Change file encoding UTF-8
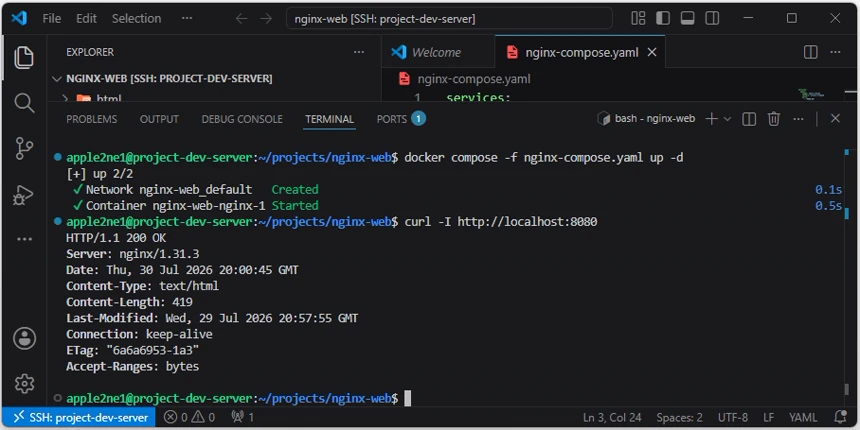The width and height of the screenshot is (860, 430). [x=732, y=417]
